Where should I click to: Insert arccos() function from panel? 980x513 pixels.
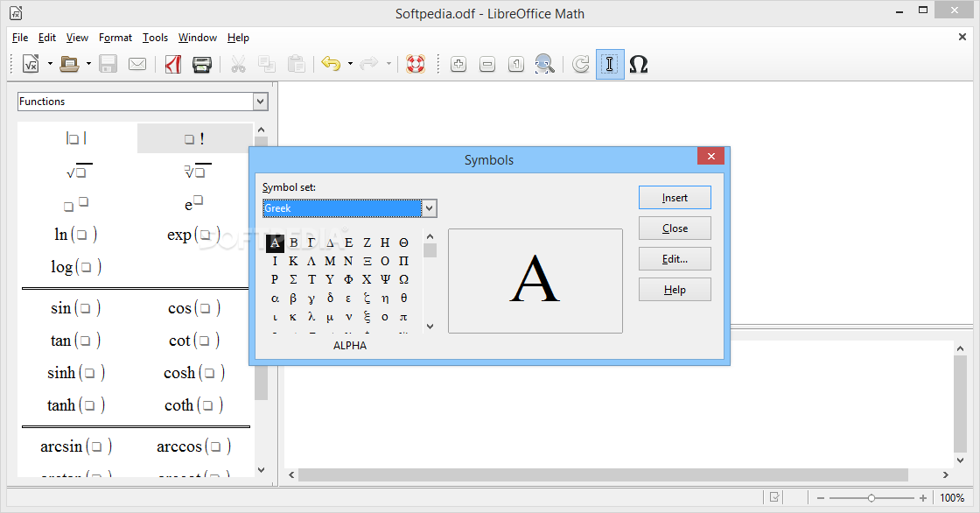[x=193, y=446]
